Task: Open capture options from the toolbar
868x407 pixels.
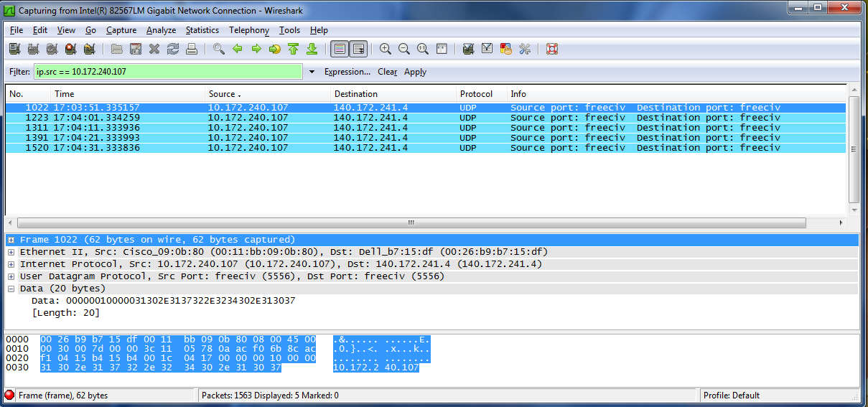Action: [33, 49]
